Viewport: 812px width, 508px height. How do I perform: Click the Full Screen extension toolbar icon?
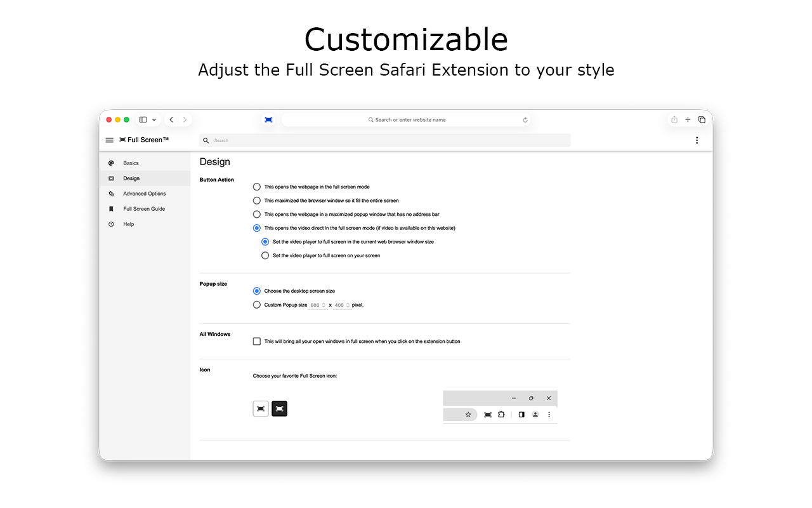(268, 119)
